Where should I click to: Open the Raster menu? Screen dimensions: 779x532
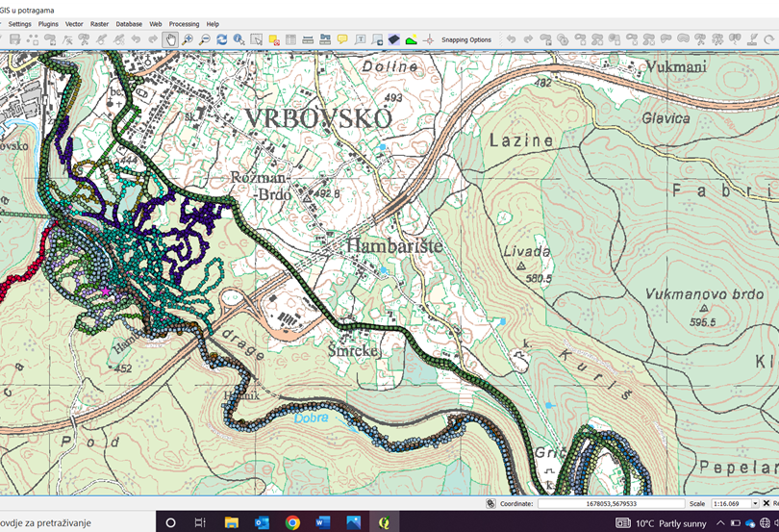[99, 23]
